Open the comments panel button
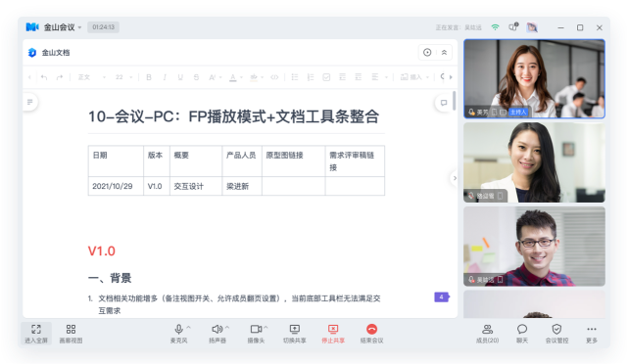 tap(444, 103)
